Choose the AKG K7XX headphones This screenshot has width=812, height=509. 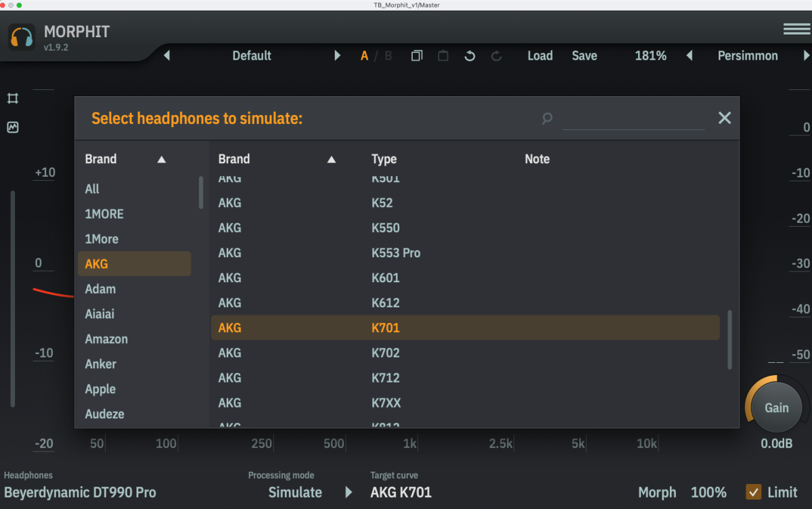pyautogui.click(x=465, y=403)
